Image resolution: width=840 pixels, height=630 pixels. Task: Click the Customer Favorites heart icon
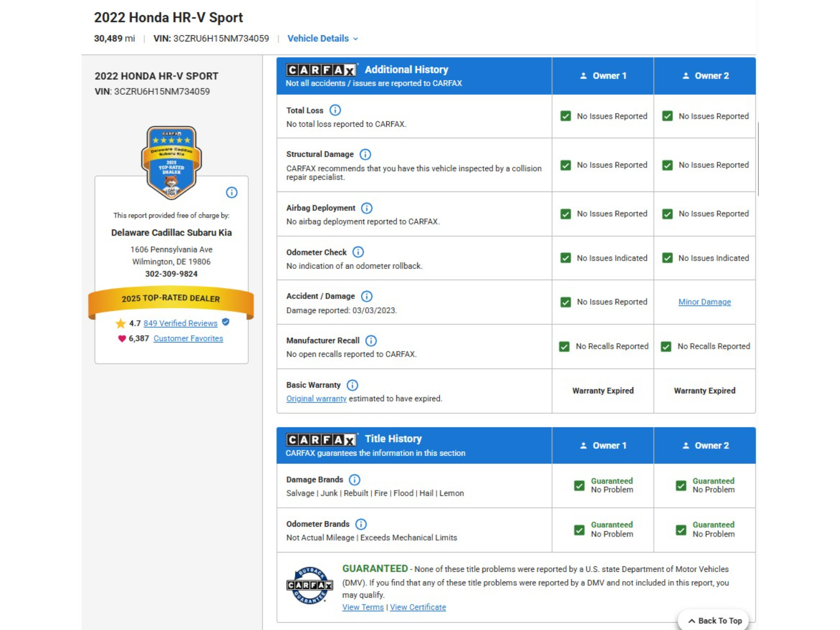pos(122,338)
